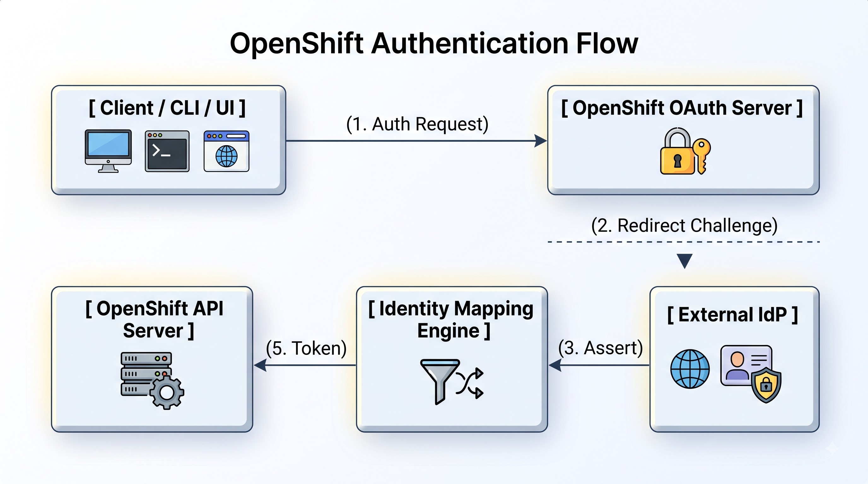Image resolution: width=868 pixels, height=484 pixels.
Task: Select the funnel filter icon
Action: tap(440, 382)
